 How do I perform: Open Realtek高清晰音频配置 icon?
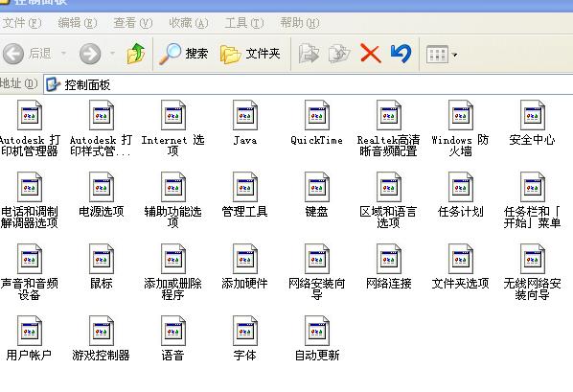tap(388, 116)
